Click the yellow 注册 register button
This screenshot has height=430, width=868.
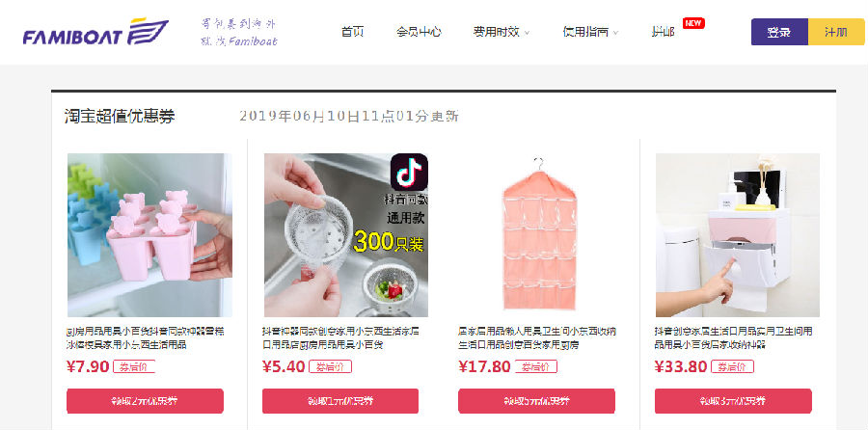tap(836, 32)
